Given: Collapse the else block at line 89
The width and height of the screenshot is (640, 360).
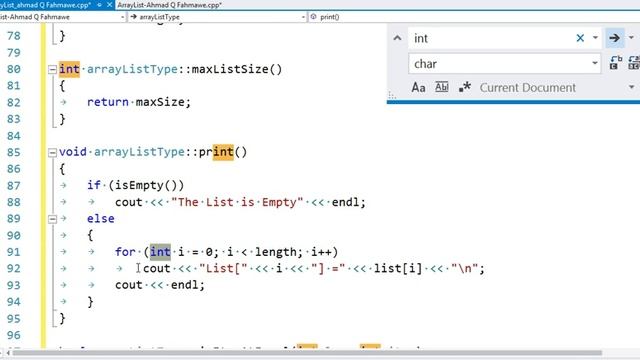Looking at the screenshot, I should pyautogui.click(x=52, y=219).
